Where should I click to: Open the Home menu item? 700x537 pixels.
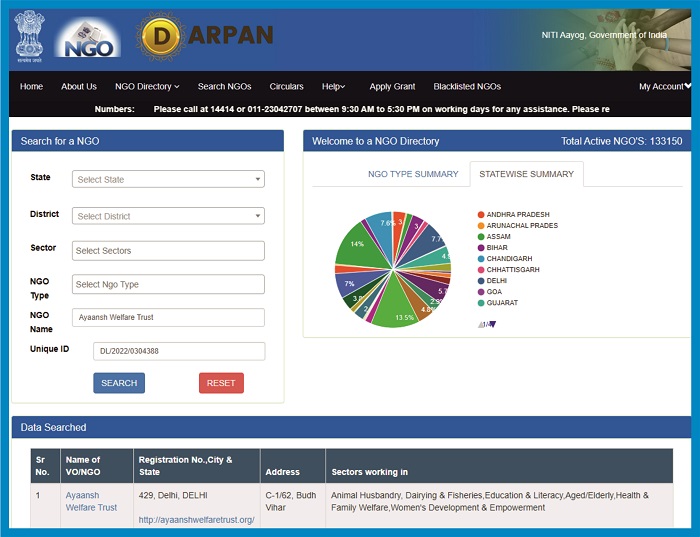pos(31,87)
